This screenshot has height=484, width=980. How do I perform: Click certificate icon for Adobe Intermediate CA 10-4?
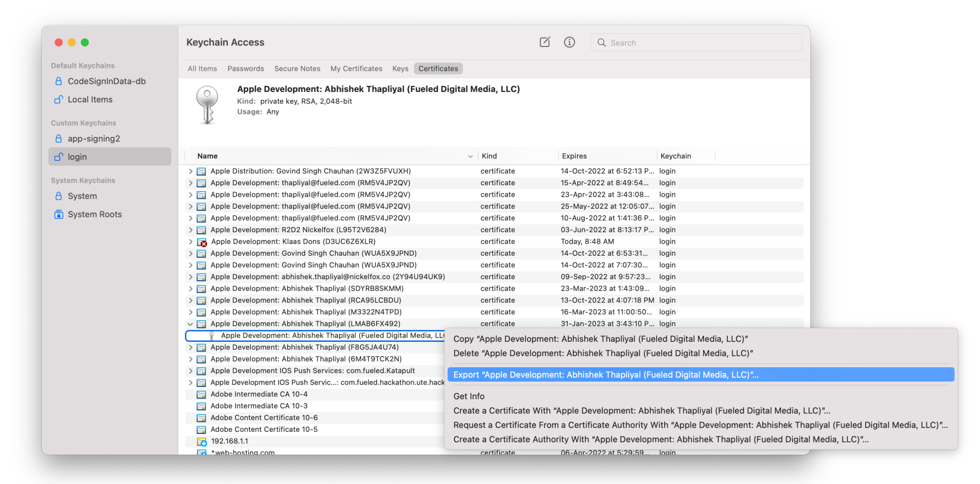click(x=201, y=394)
